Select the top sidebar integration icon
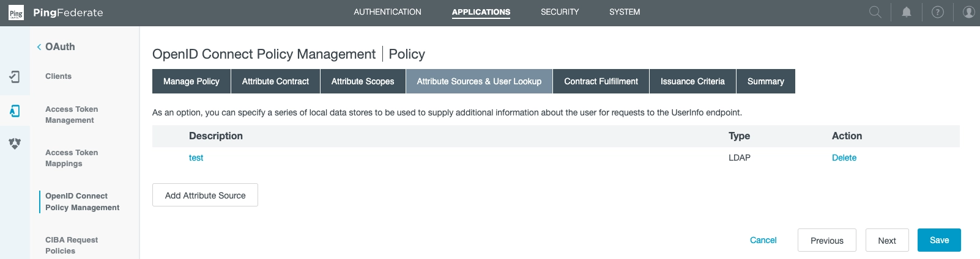 (15, 76)
